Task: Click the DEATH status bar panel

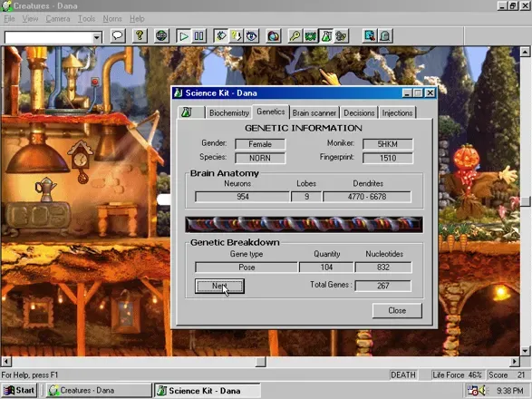Action: click(403, 375)
